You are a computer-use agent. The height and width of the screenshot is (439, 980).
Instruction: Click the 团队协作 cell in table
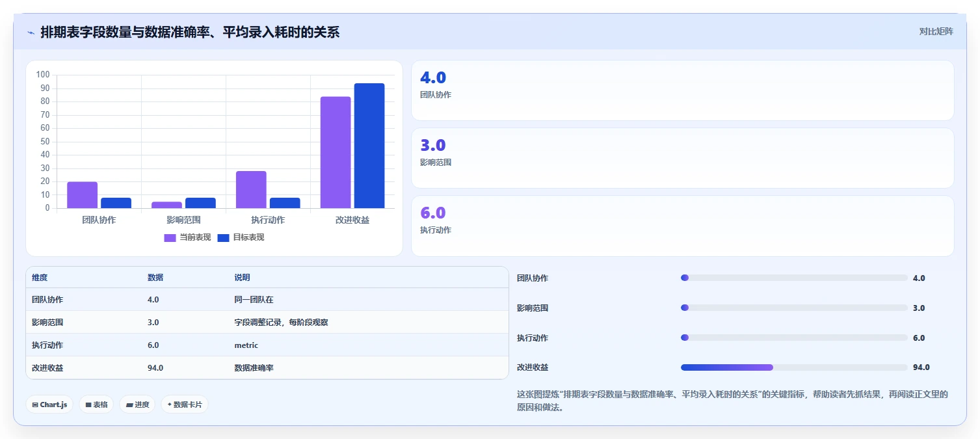coord(47,300)
